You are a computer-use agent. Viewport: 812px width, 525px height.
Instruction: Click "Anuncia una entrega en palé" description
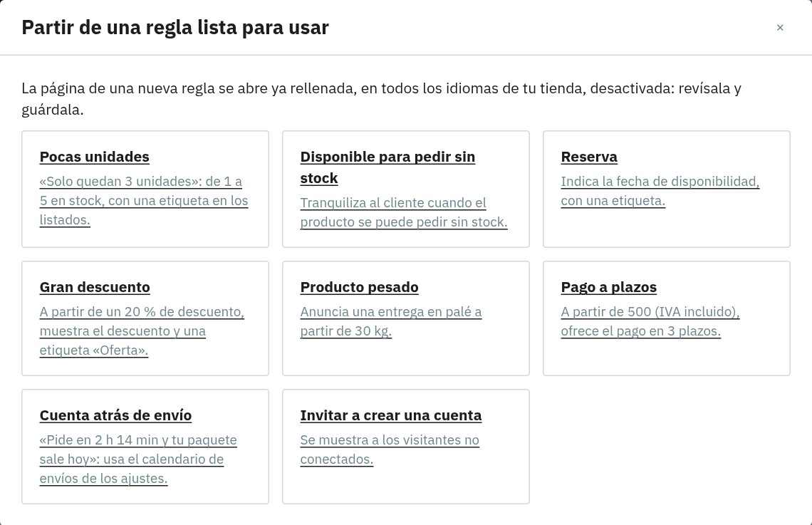pyautogui.click(x=391, y=321)
